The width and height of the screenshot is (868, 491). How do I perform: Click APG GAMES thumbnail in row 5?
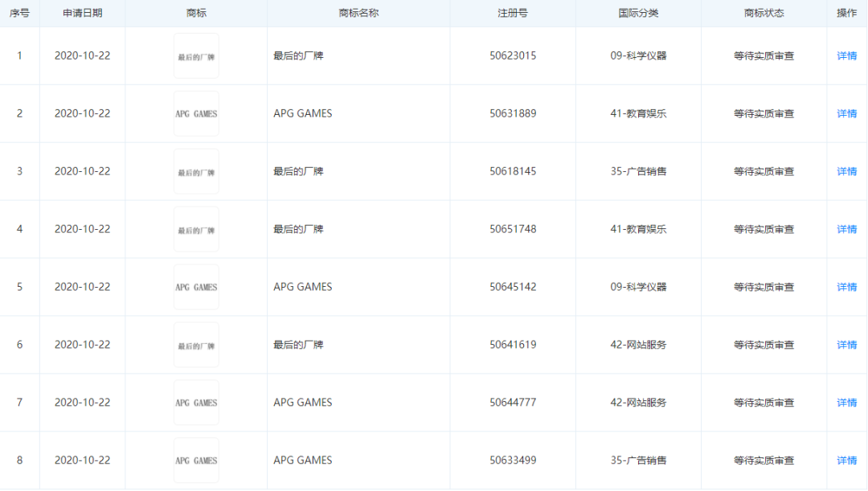(197, 287)
